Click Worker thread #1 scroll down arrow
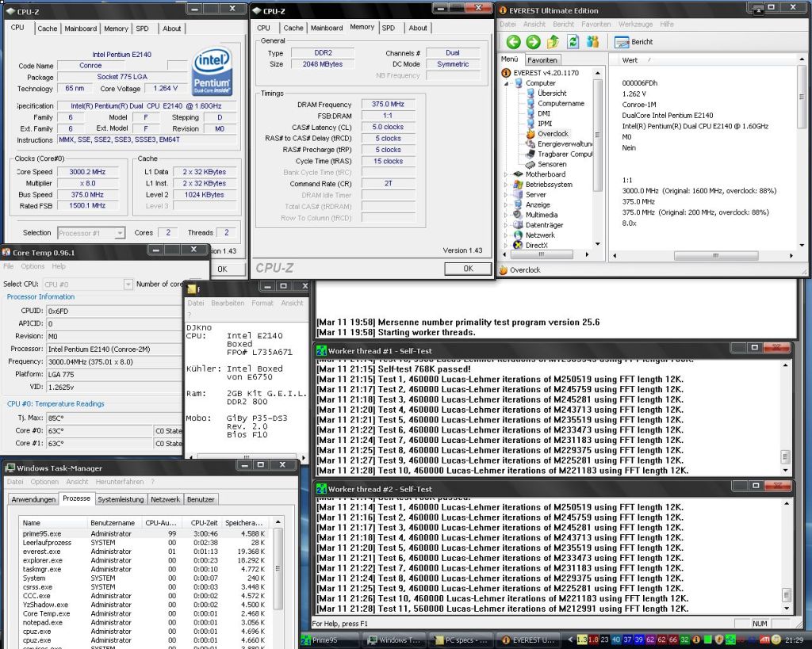Viewport: 812px width, 649px height. (786, 471)
